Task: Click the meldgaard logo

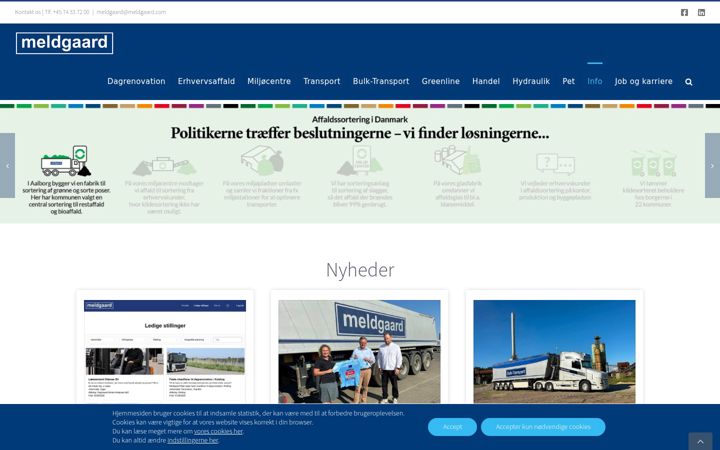Action: (x=64, y=43)
